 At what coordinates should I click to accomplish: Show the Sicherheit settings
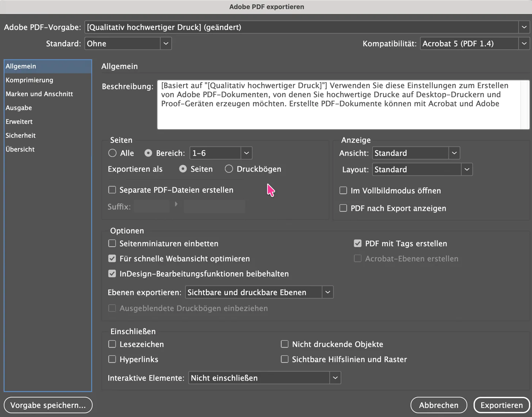[x=48, y=136]
